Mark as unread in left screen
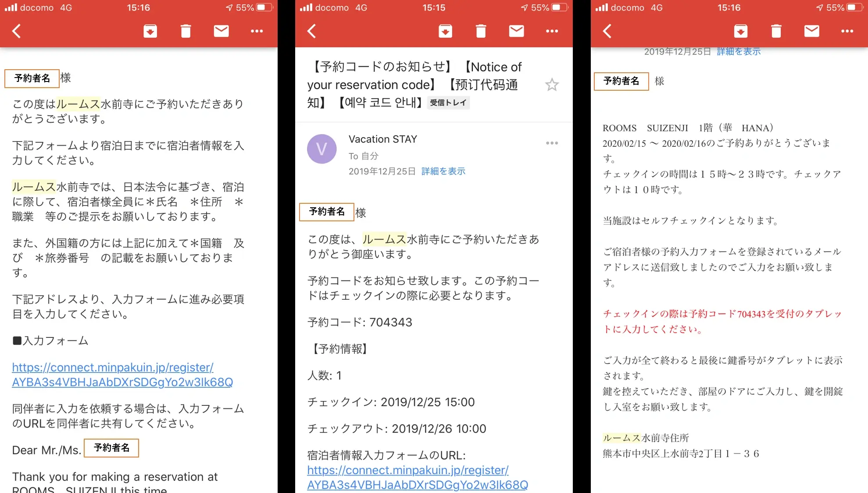 [x=221, y=31]
